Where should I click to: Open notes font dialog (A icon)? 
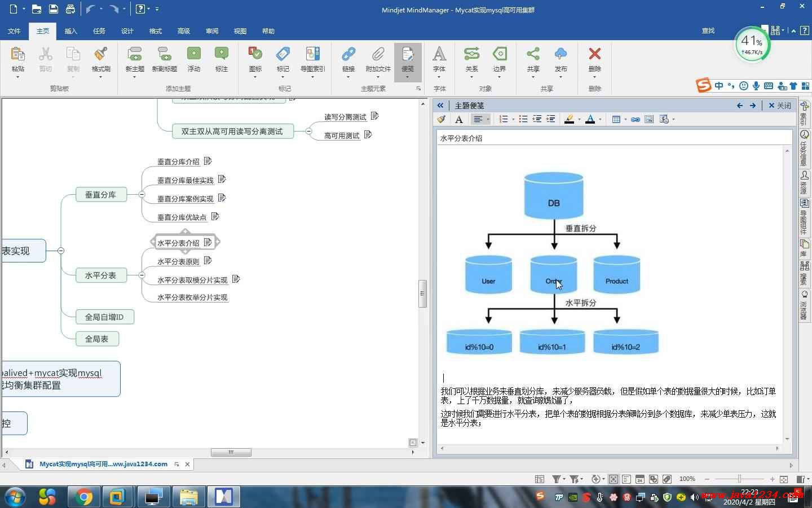459,119
